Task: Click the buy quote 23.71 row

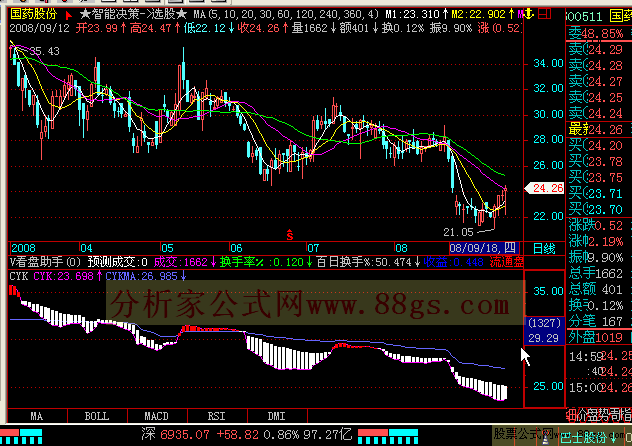Action: [x=599, y=194]
